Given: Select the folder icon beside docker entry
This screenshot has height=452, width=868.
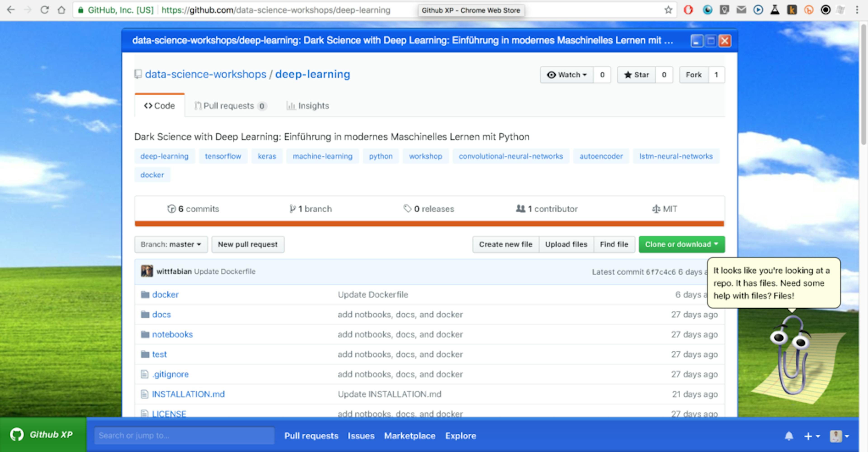Looking at the screenshot, I should (x=145, y=294).
